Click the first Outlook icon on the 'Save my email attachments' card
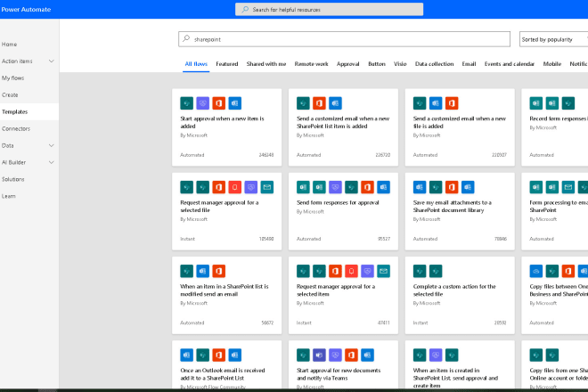This screenshot has width=588, height=392. pos(420,187)
